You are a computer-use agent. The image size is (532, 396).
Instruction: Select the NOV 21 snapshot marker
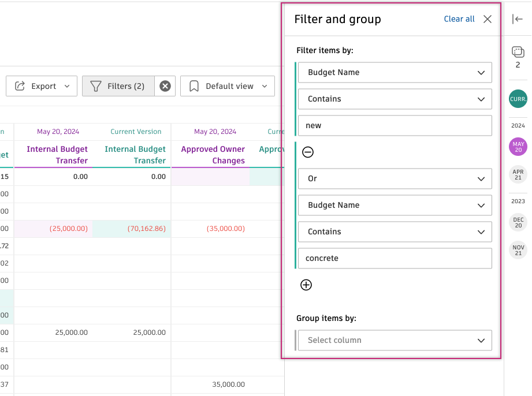[x=518, y=250]
